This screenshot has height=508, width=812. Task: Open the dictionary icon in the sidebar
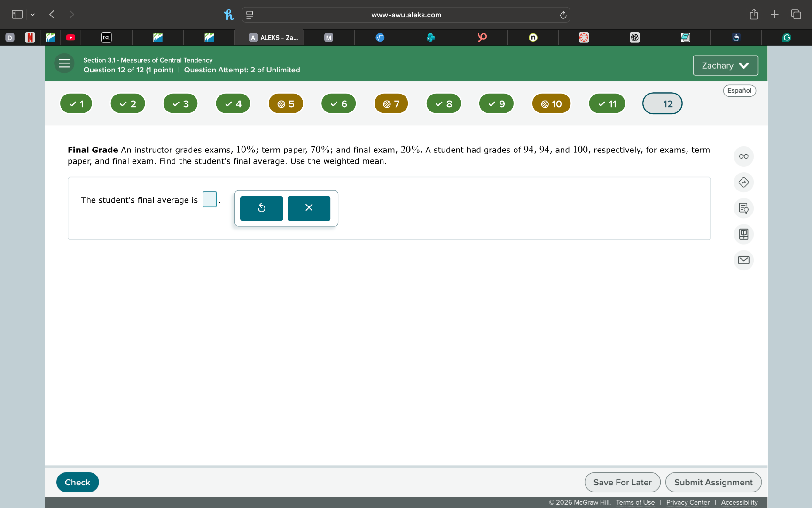[743, 234]
